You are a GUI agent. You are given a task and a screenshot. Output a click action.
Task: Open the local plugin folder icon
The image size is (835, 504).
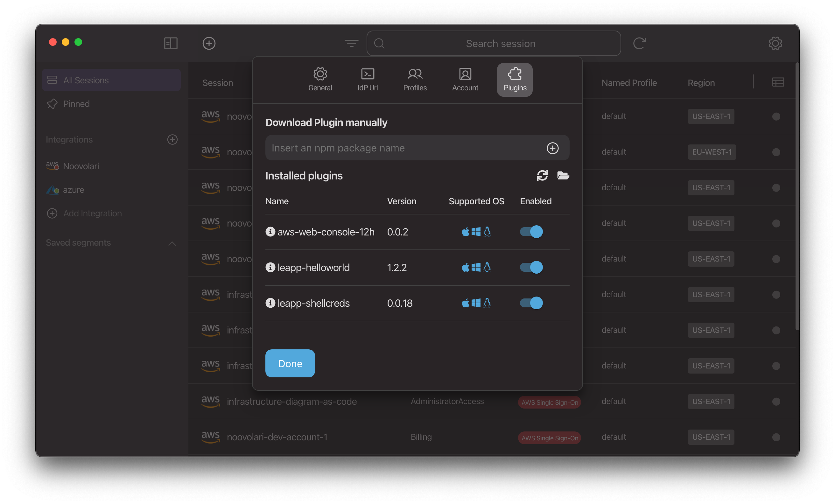[x=562, y=175]
